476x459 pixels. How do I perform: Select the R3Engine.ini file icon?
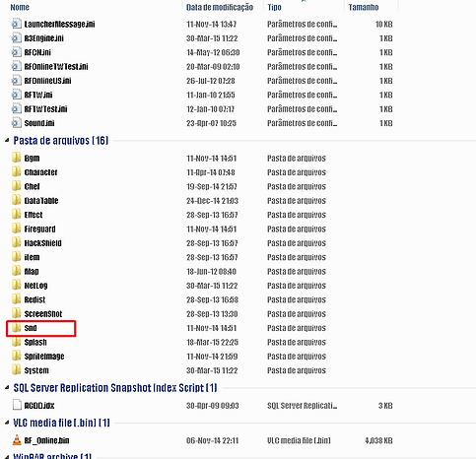coord(16,38)
